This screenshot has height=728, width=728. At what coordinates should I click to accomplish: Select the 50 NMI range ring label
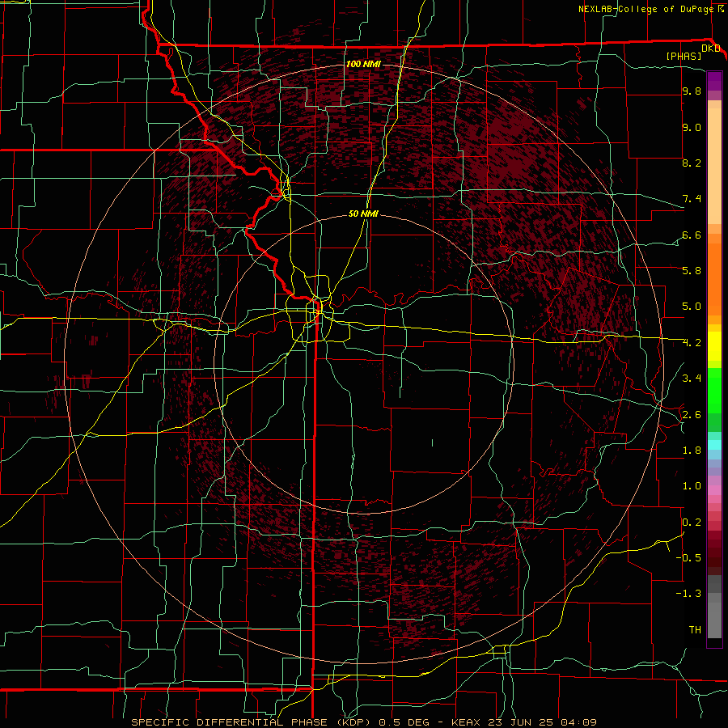pos(363,214)
